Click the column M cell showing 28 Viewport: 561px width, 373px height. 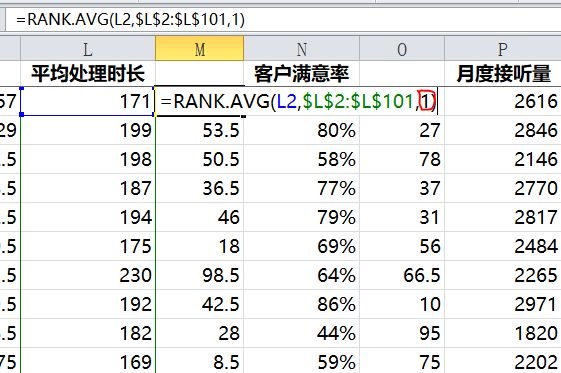coord(200,333)
